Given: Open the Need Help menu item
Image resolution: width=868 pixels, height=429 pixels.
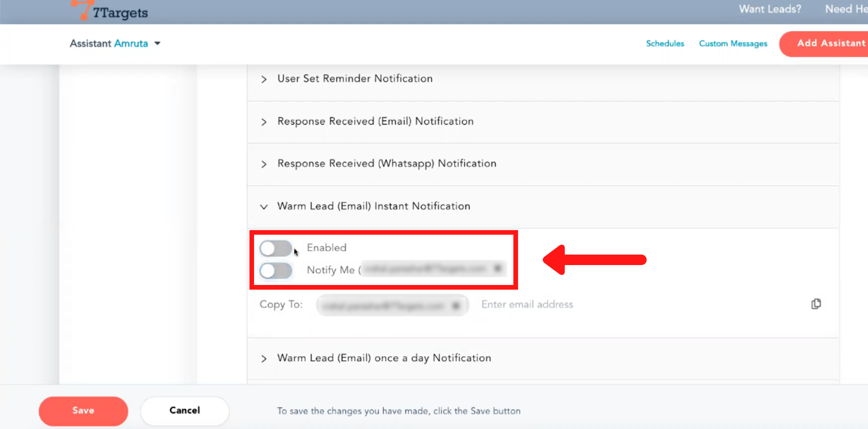Looking at the screenshot, I should point(845,9).
